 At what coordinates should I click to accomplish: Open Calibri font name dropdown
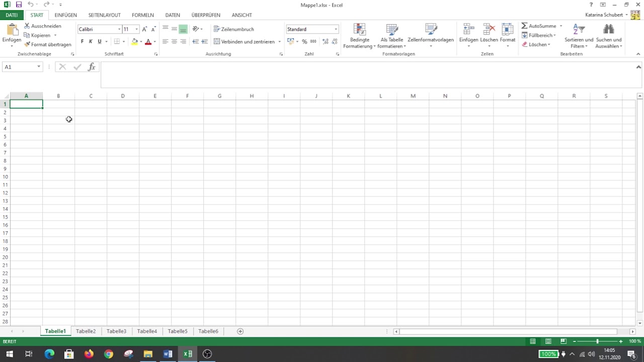pyautogui.click(x=119, y=29)
